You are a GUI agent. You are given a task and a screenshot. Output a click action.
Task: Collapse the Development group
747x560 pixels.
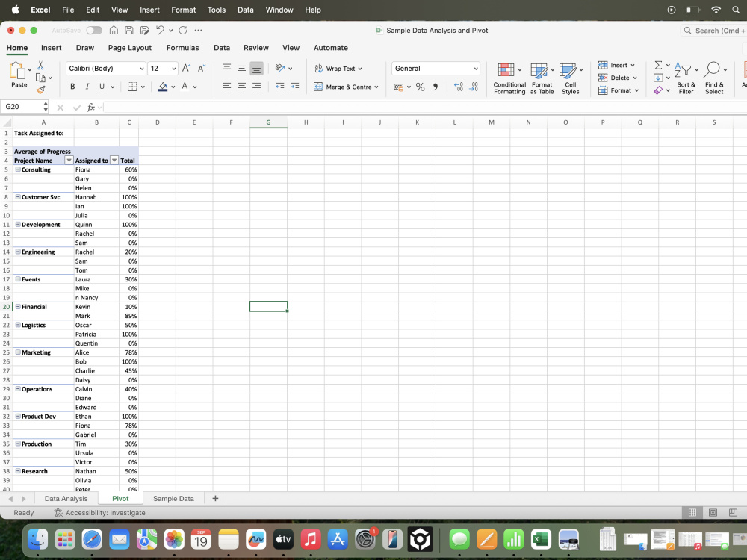(x=18, y=224)
